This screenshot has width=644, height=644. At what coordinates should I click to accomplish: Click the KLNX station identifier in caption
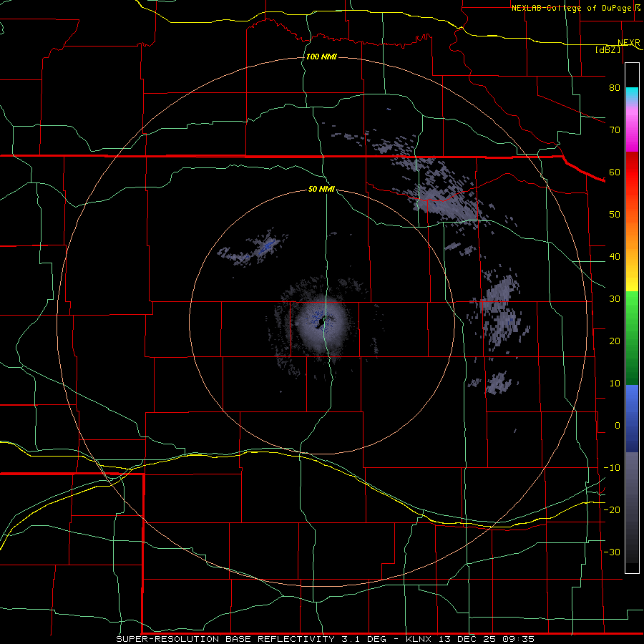point(420,639)
